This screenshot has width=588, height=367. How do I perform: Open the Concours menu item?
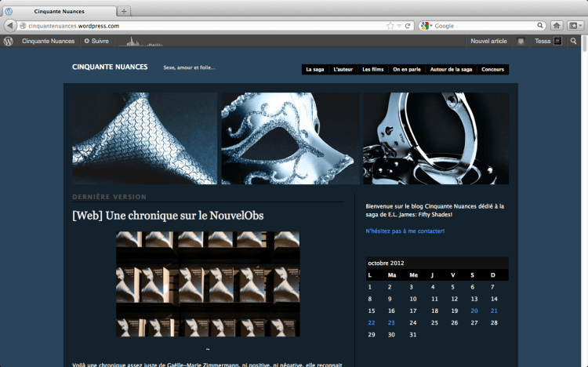[x=493, y=70]
